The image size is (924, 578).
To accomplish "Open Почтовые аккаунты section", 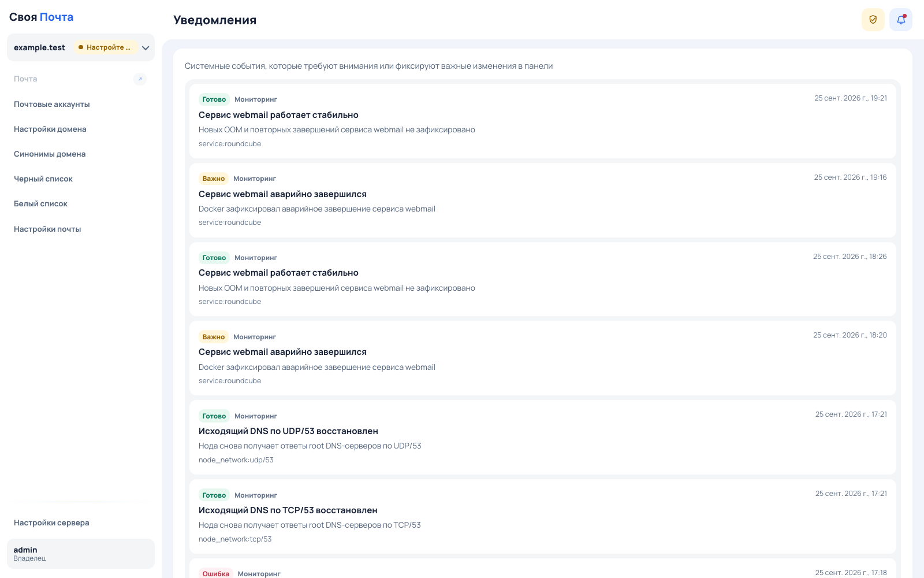I will 52,104.
